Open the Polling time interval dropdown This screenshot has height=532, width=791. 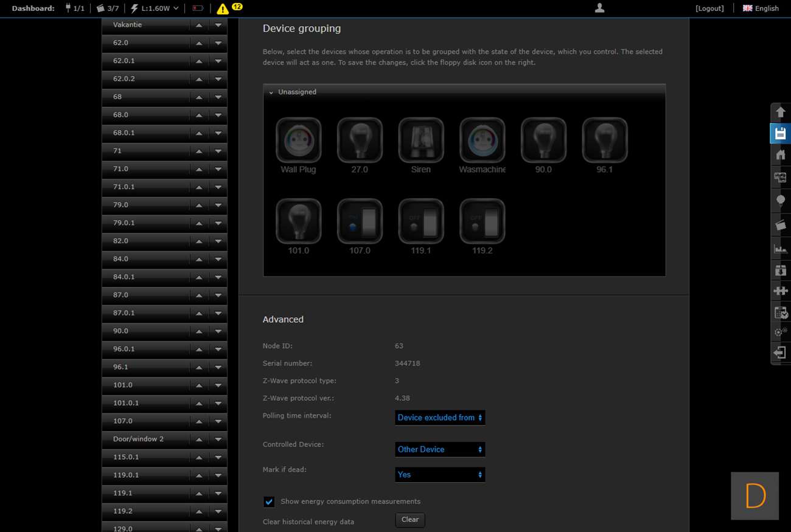coord(440,418)
